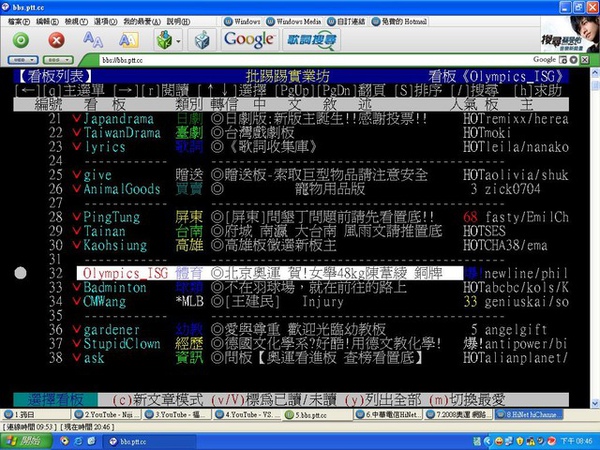The width and height of the screenshot is (600, 450).
Task: Click the scroll up arrow of the terminal scrollbar
Action: [x=595, y=72]
